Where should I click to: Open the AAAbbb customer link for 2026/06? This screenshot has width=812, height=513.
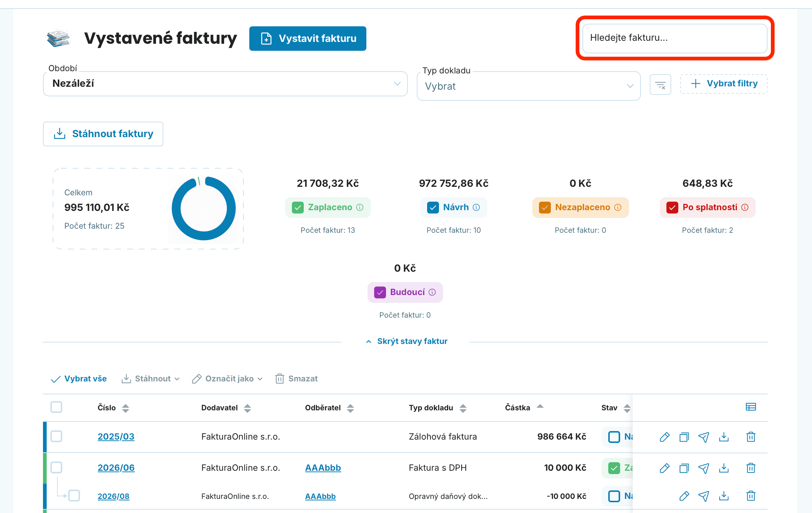(x=323, y=468)
